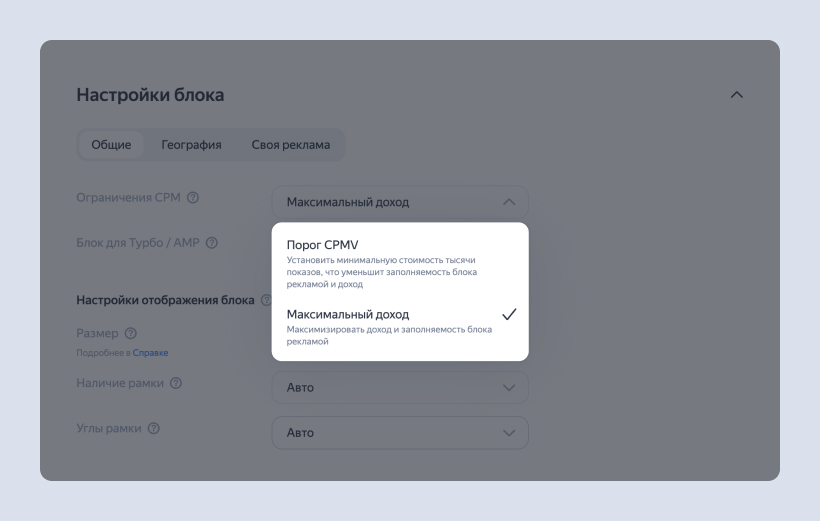Click the Настройки блока heading
Screen dimensions: 820x521
tap(150, 95)
